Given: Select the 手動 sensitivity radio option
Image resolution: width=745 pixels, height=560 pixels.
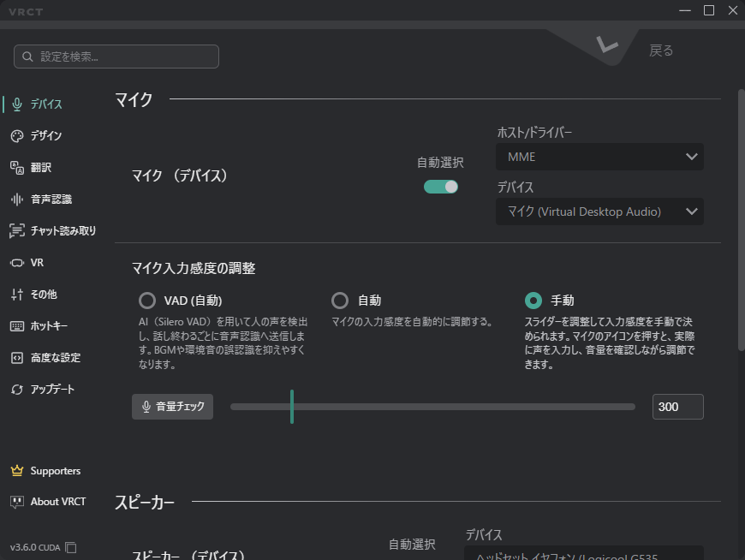Looking at the screenshot, I should click(533, 301).
